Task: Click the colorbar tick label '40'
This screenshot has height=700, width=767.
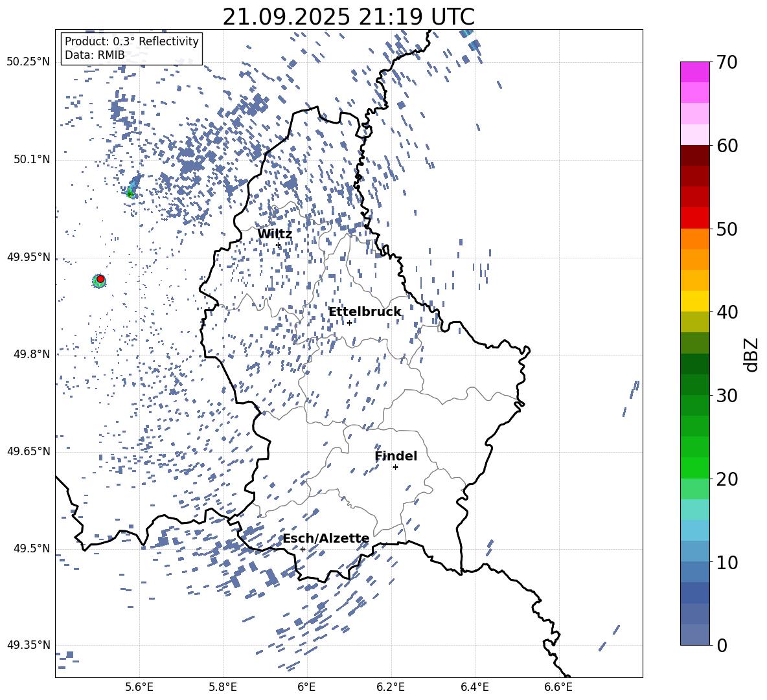Action: (x=727, y=312)
